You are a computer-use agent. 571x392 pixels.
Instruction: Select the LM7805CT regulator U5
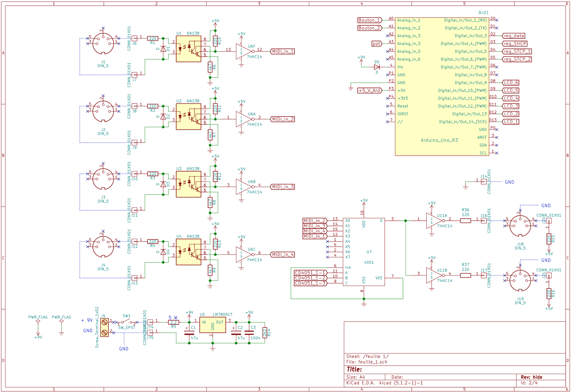[213, 326]
